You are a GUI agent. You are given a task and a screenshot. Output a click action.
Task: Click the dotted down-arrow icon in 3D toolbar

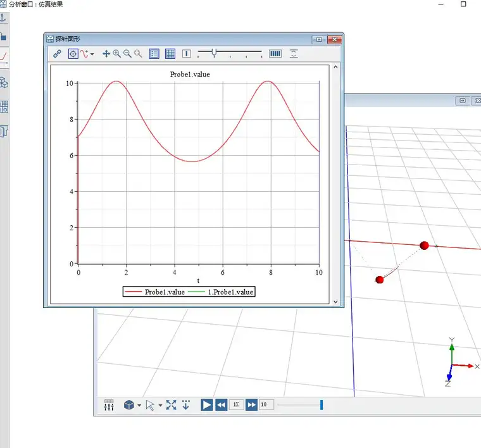pos(186,405)
